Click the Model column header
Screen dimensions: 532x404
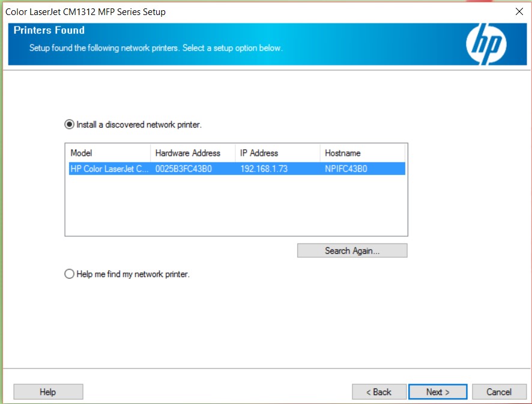110,153
